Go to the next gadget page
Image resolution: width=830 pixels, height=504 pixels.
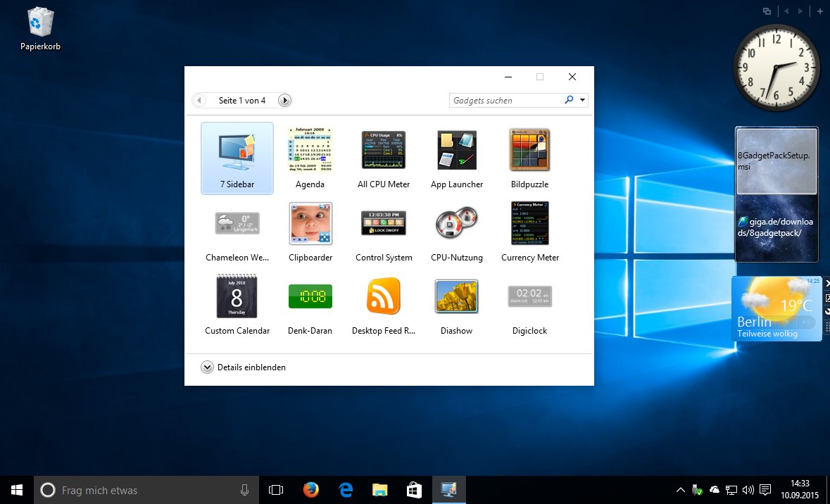click(284, 100)
